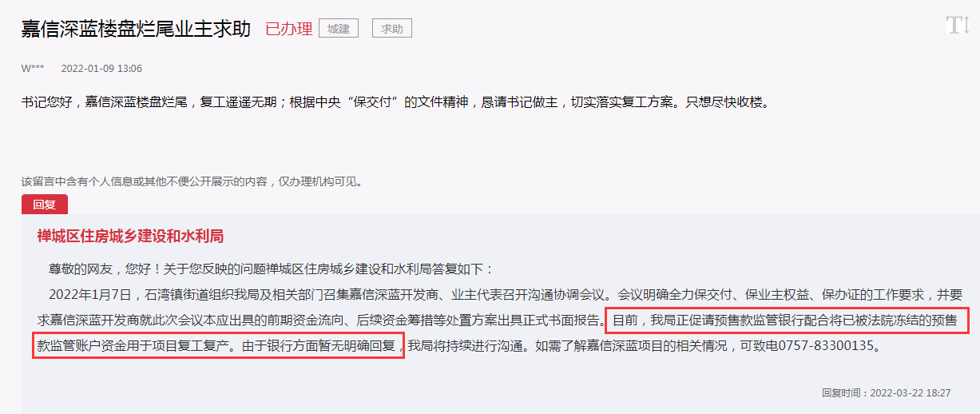This screenshot has height=414, width=980.
Task: Select the red 回复 tab label
Action: 45,205
